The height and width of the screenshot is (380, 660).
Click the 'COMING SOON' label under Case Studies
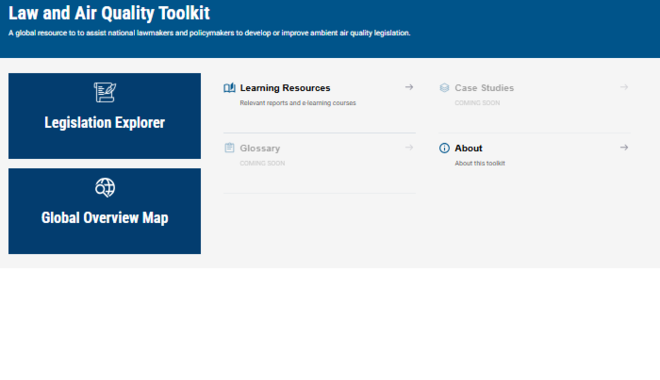pos(477,103)
